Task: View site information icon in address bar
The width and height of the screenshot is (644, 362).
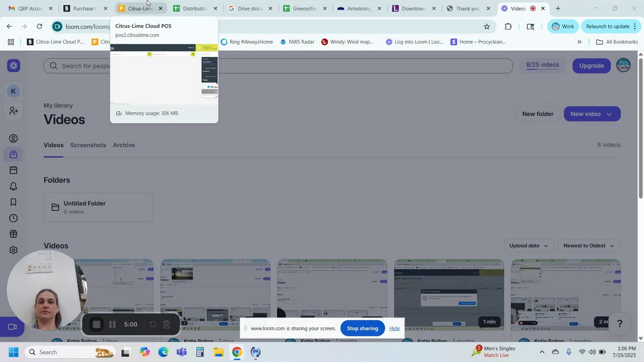Action: pyautogui.click(x=57, y=27)
